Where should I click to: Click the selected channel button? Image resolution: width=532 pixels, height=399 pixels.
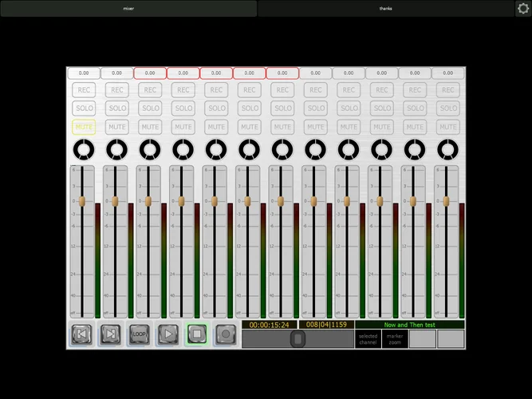click(x=368, y=339)
